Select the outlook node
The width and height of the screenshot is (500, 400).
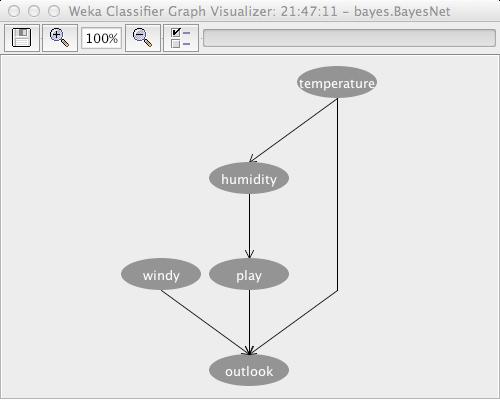pyautogui.click(x=249, y=371)
